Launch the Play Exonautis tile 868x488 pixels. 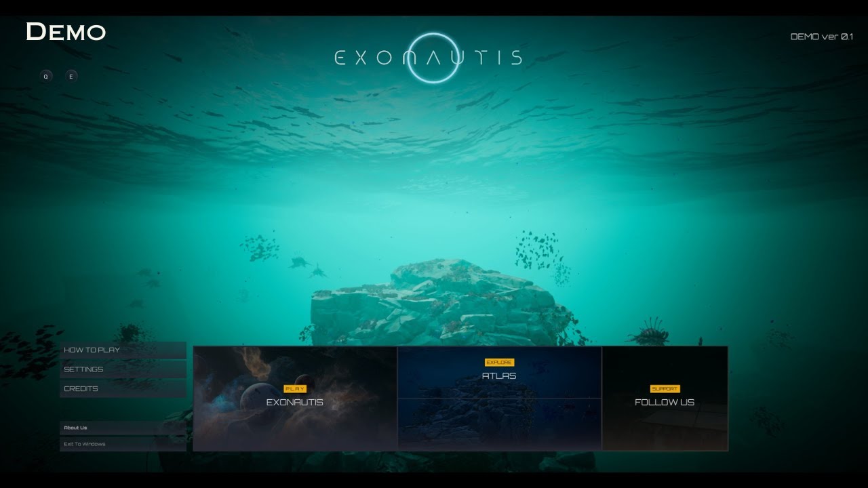tap(295, 399)
